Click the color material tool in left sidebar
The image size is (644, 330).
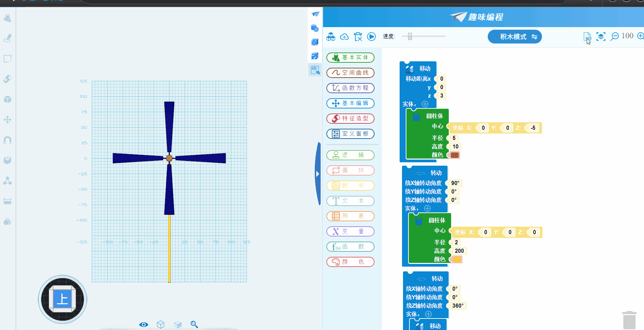7,222
